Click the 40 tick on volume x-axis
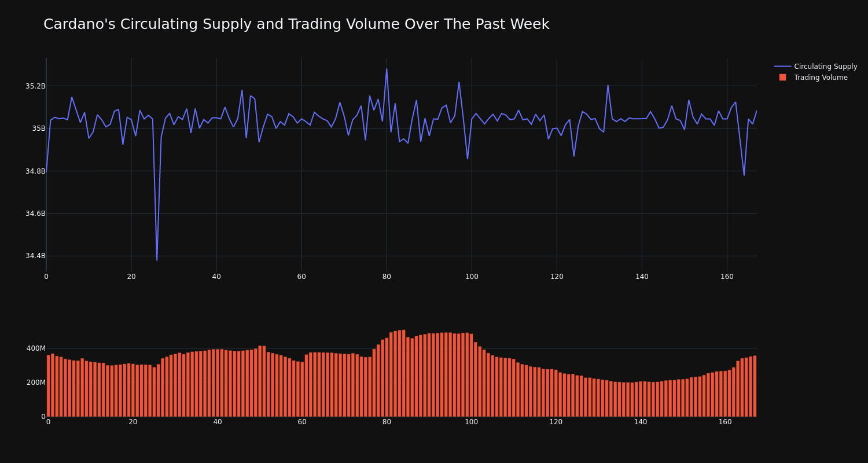 pos(218,422)
